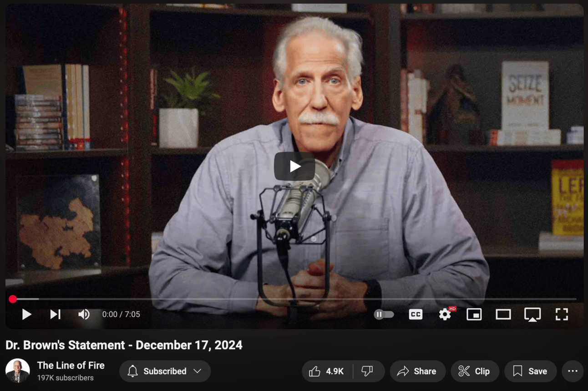
Task: Seek along the video progress bar
Action: 294,299
